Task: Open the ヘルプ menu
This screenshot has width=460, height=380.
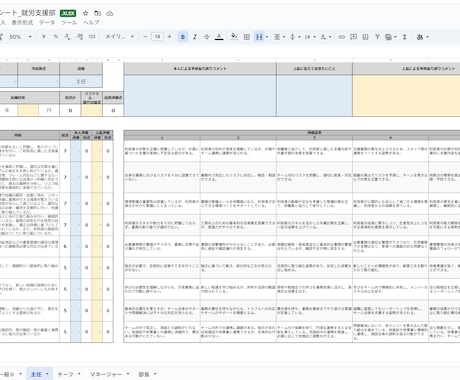Action: [x=91, y=23]
